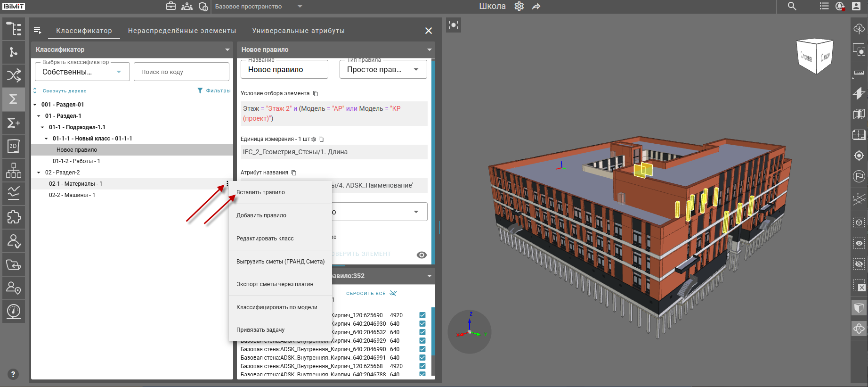This screenshot has height=387, width=868.
Task: Open the sigma estimate tool in left sidebar
Action: click(14, 99)
